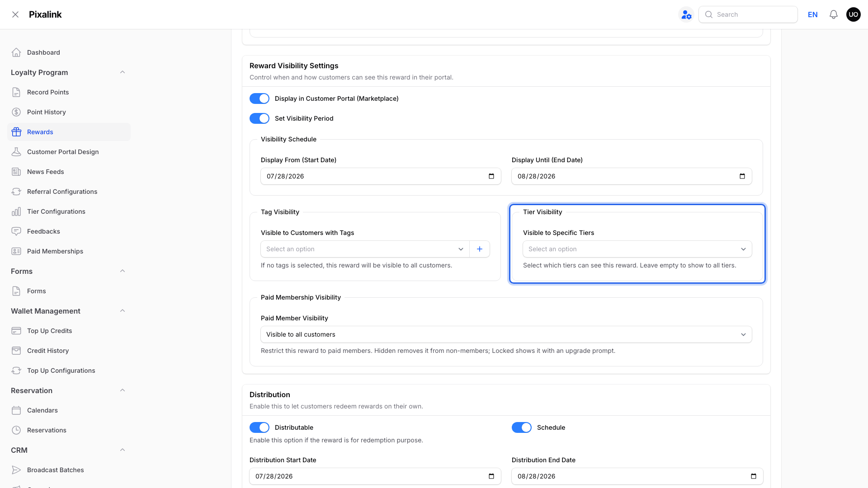Click the Calendars icon in sidebar
Viewport: 868px width, 488px height.
(x=16, y=410)
